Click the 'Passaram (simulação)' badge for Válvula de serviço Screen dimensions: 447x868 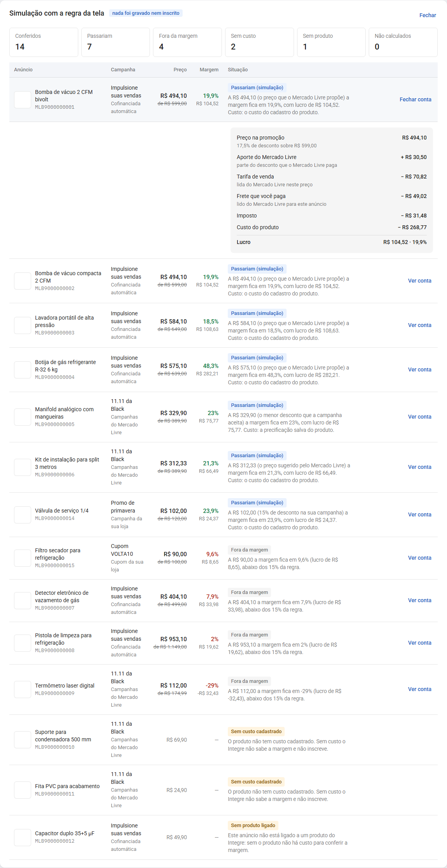click(x=257, y=503)
